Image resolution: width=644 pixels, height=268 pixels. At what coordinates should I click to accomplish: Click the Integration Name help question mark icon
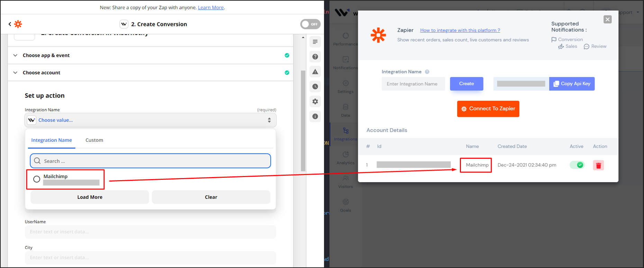[427, 72]
